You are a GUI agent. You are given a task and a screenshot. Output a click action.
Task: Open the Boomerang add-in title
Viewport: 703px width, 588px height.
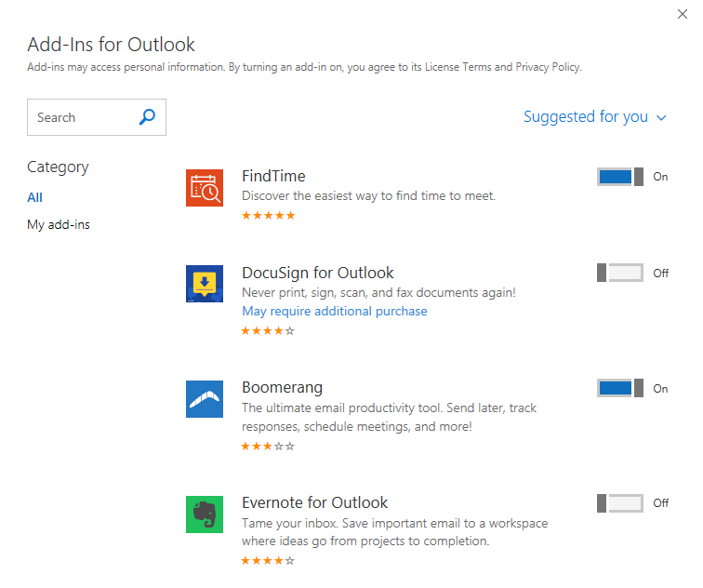282,388
